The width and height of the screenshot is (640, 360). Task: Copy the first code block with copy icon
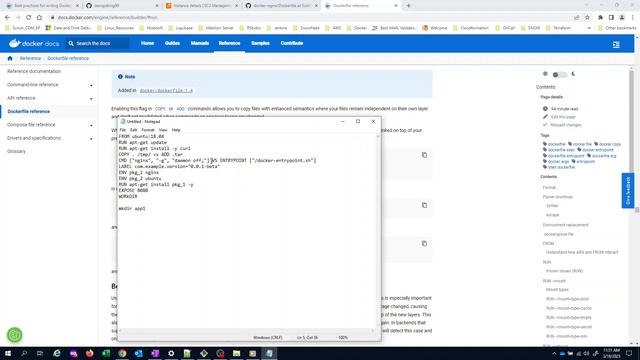tap(424, 155)
